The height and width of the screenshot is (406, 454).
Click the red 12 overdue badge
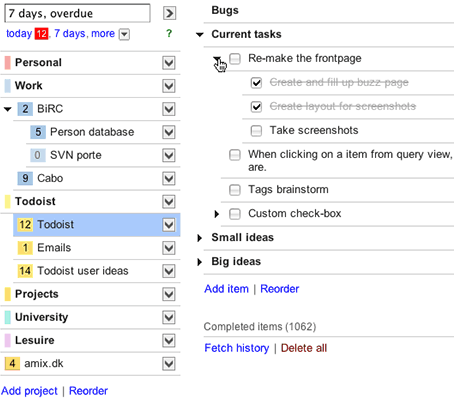tap(42, 34)
